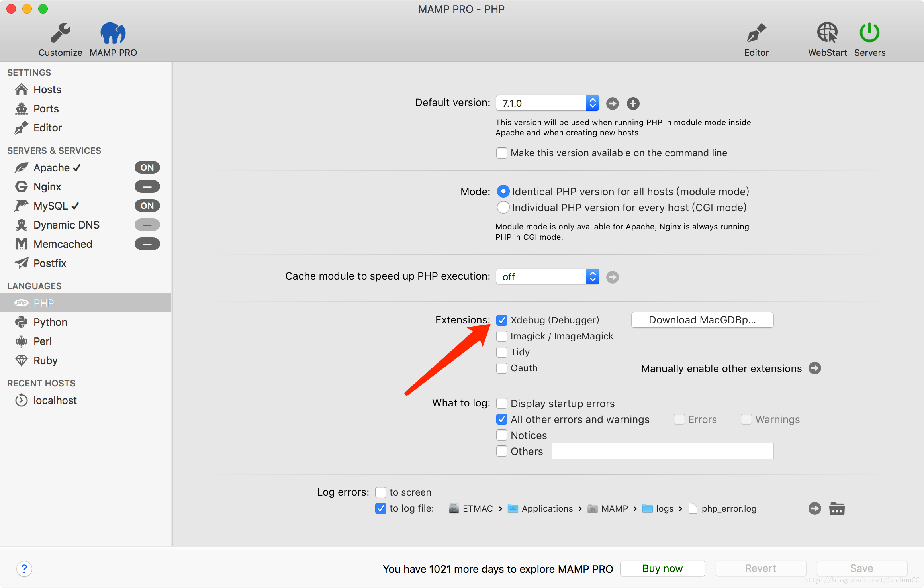
Task: Open Default version dropdown 7.1.0
Action: 547,103
